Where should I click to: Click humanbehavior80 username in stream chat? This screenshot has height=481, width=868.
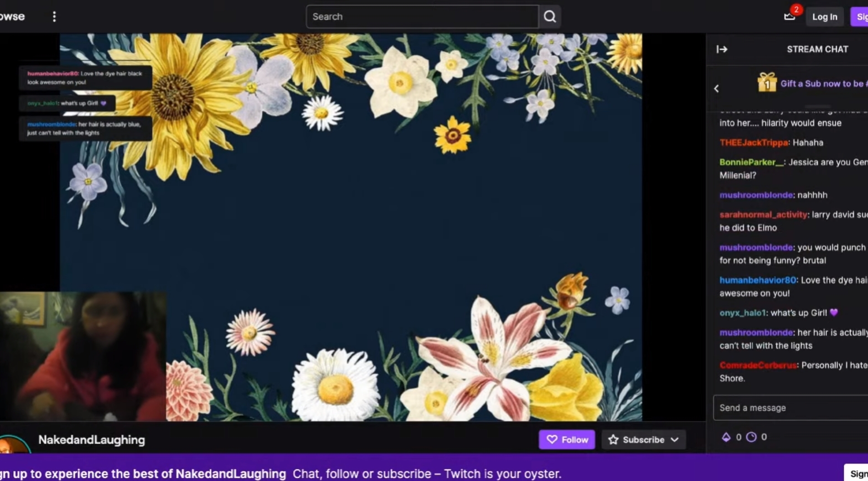758,280
